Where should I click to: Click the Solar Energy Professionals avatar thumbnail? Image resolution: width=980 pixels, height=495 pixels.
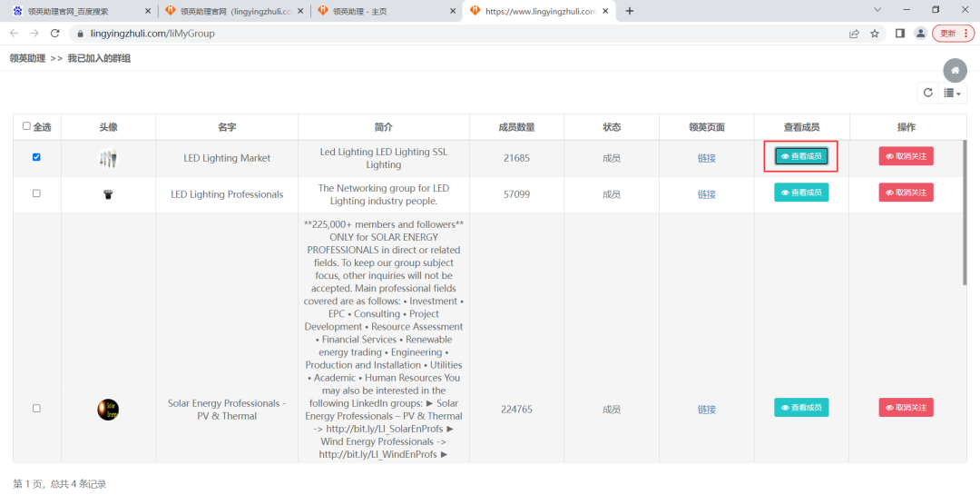point(108,410)
